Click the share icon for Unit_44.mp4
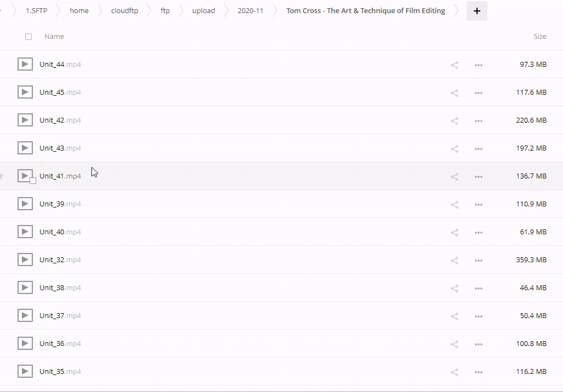563x392 pixels. pyautogui.click(x=454, y=65)
